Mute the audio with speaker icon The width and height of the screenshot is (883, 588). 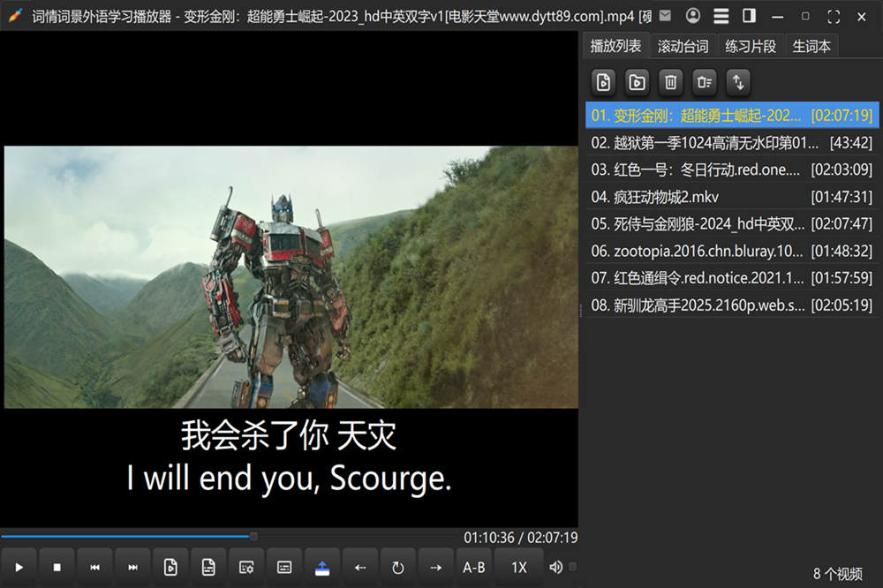point(555,567)
